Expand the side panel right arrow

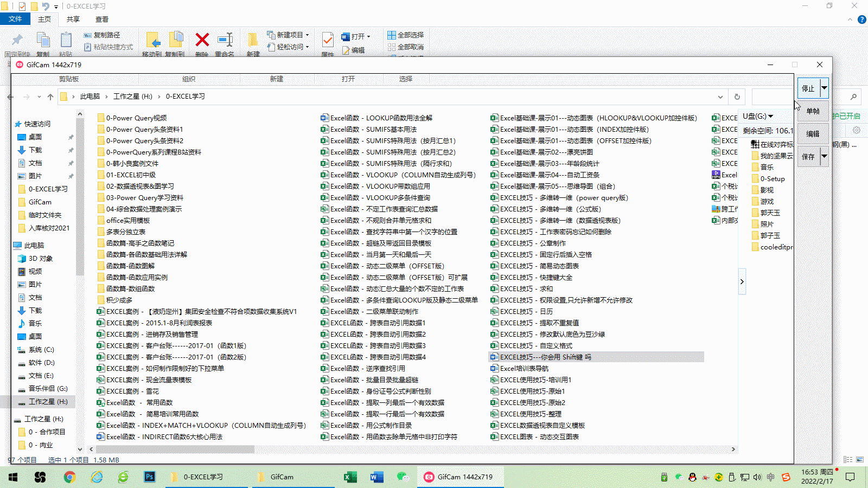[742, 281]
